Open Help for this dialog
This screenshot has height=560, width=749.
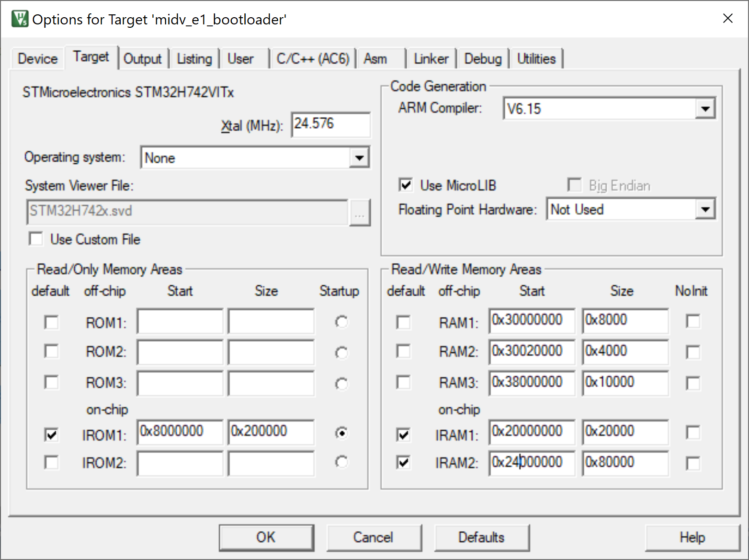pos(692,537)
